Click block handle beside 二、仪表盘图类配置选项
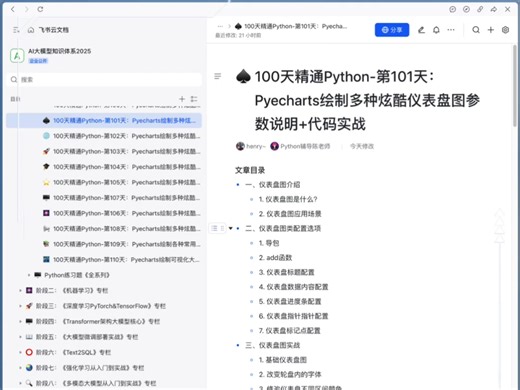Viewport: 520px width, 390px height. [x=217, y=228]
